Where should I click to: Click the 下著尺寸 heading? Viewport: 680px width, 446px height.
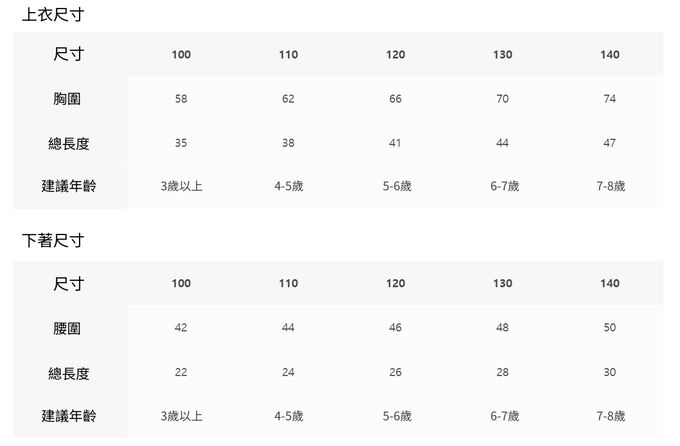coord(52,241)
